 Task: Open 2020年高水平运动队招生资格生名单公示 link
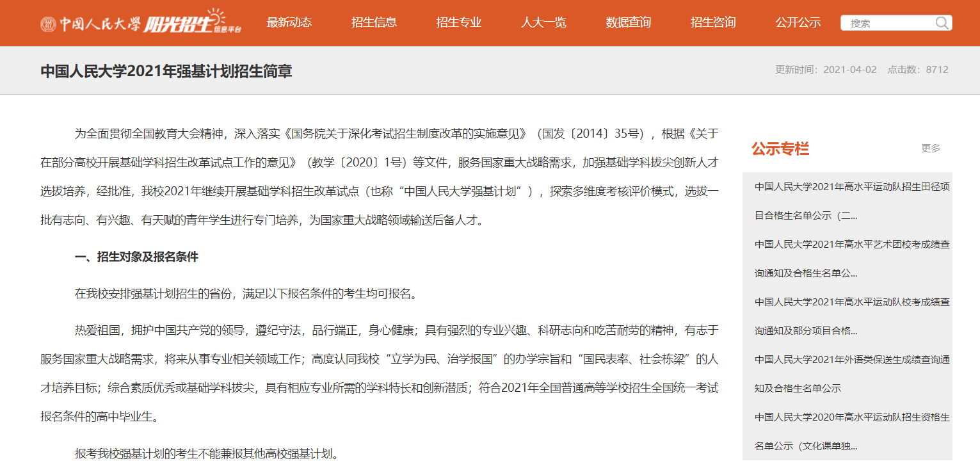(x=852, y=432)
